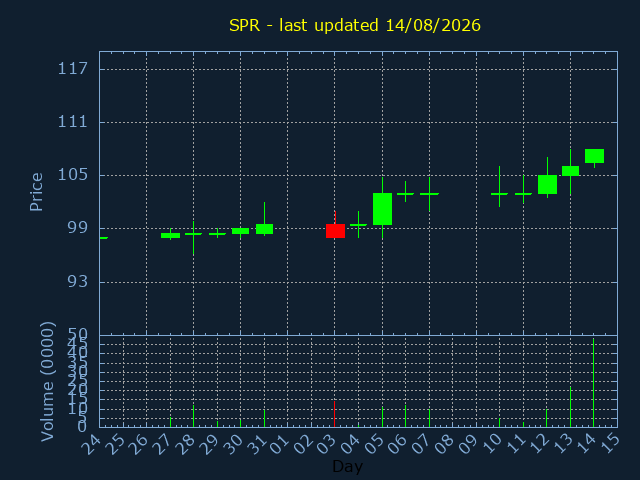Click the day 13 candlestick body
Viewport: 640px width, 480px height.
click(571, 171)
